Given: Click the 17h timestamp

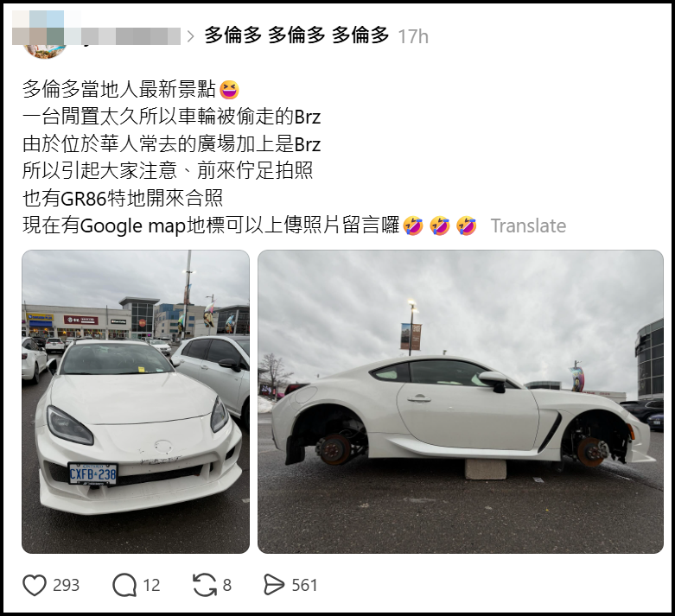Looking at the screenshot, I should point(413,36).
